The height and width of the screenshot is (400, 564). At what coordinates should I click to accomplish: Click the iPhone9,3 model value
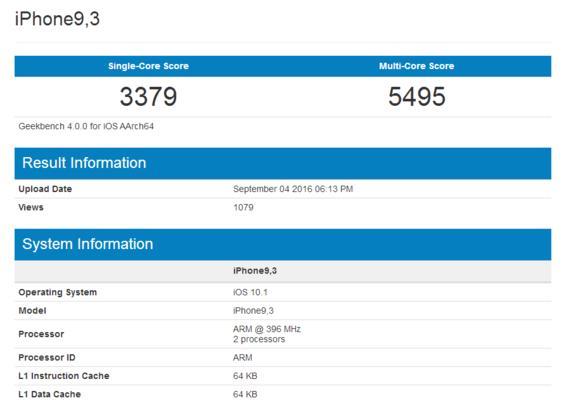click(x=253, y=310)
